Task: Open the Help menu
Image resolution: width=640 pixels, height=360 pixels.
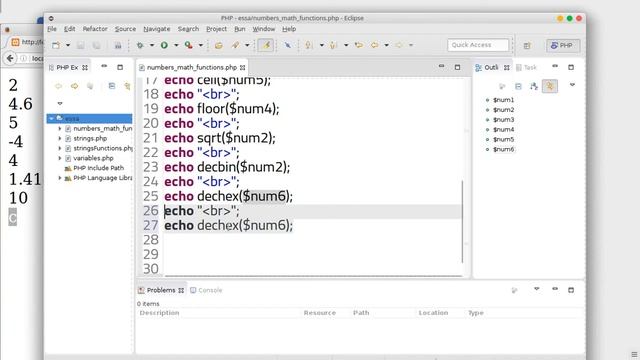Action: (x=289, y=29)
